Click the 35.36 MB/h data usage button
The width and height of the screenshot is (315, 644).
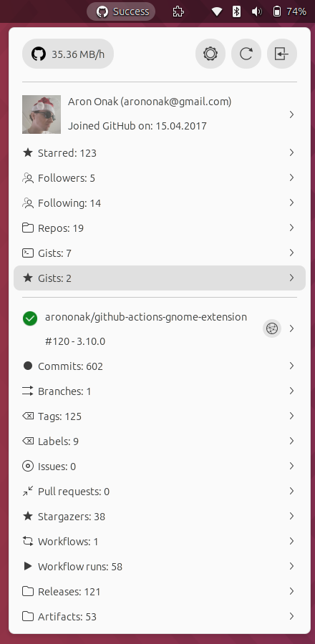pyautogui.click(x=68, y=54)
